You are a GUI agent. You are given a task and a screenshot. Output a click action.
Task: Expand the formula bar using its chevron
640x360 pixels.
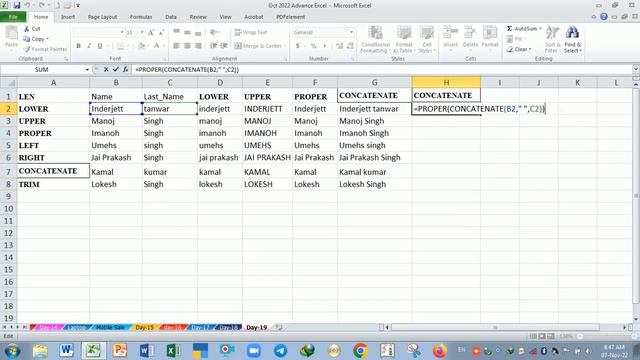click(x=636, y=69)
